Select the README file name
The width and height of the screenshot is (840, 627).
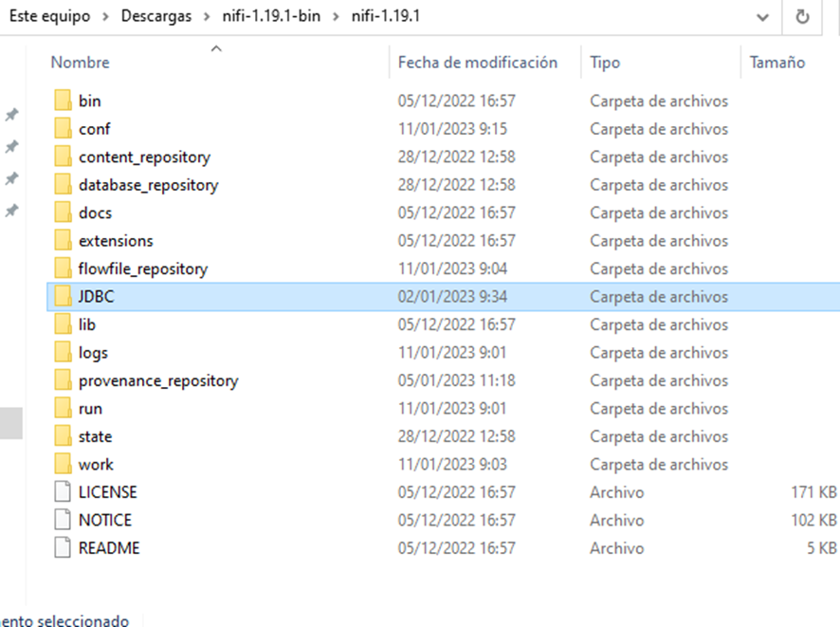[x=109, y=547]
